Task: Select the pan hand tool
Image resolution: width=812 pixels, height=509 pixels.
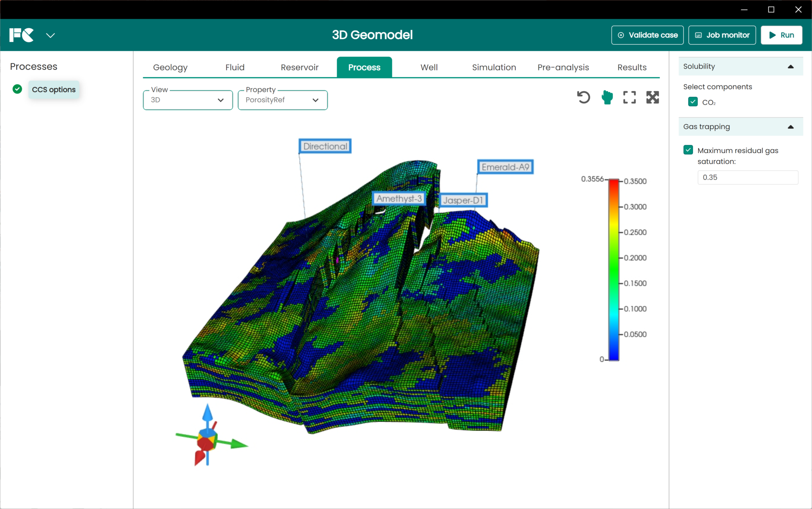Action: pyautogui.click(x=607, y=97)
